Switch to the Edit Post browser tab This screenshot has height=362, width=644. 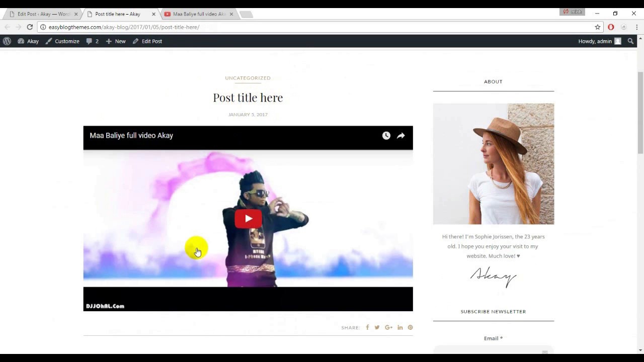pos(44,14)
